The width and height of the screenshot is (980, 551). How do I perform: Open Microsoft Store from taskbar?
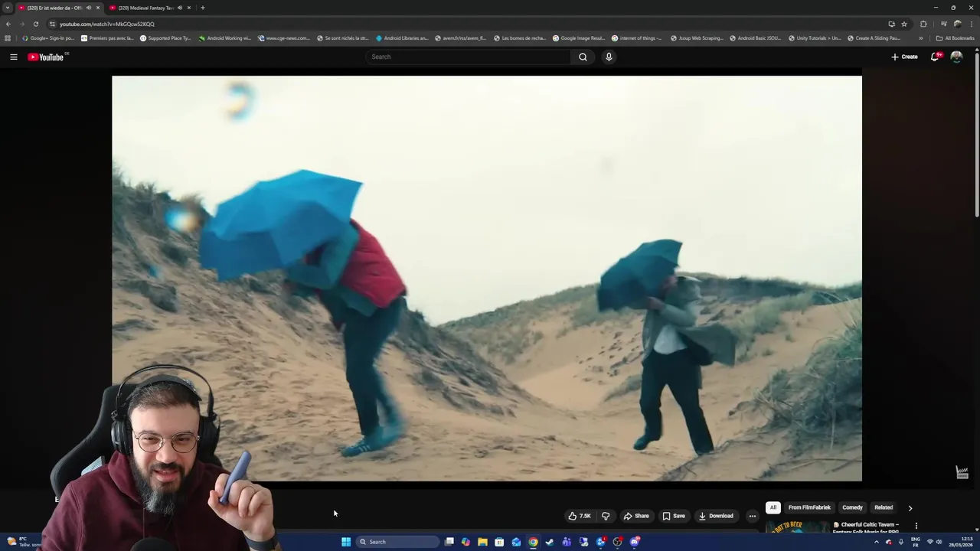click(x=499, y=542)
